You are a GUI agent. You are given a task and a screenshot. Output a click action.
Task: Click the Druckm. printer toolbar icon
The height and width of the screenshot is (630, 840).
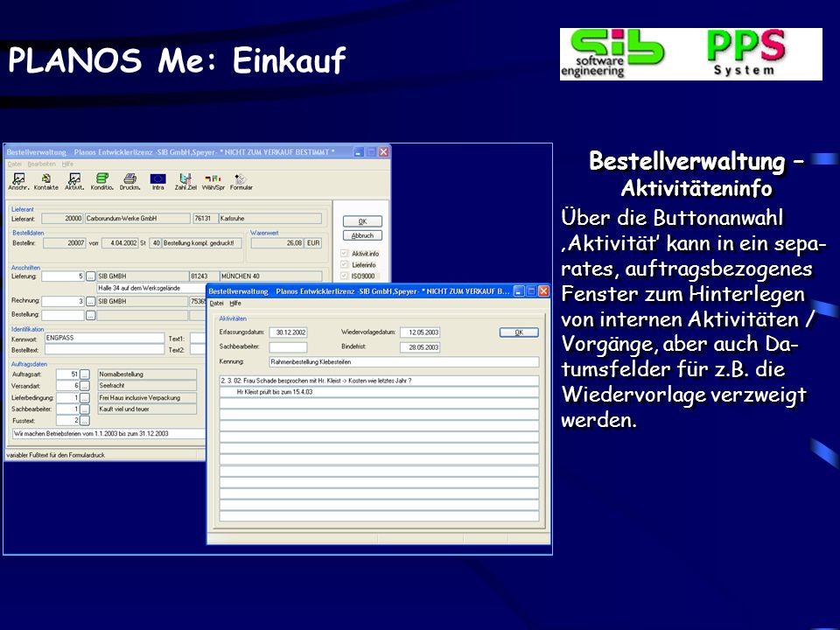tap(129, 182)
